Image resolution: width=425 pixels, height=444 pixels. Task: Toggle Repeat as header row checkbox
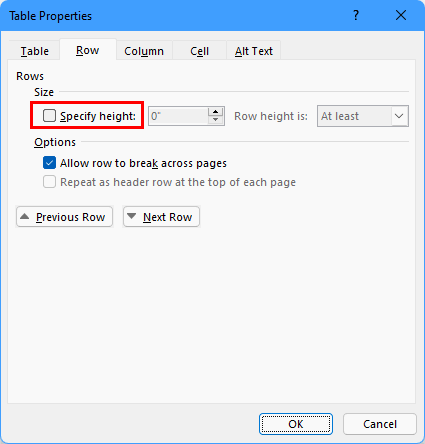[49, 182]
